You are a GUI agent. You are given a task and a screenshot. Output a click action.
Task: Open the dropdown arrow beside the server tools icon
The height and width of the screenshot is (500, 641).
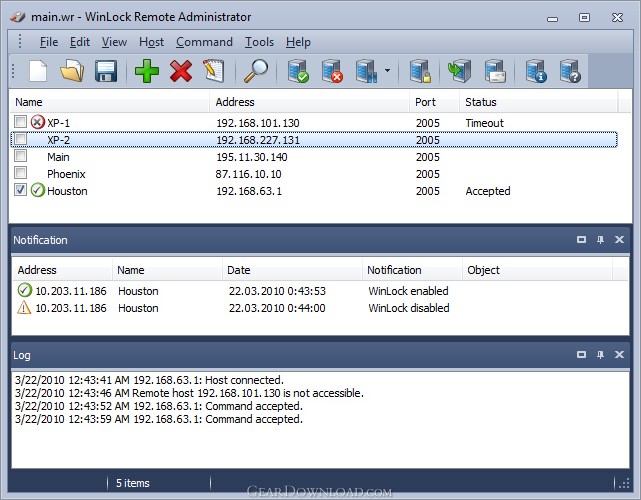[x=387, y=70]
